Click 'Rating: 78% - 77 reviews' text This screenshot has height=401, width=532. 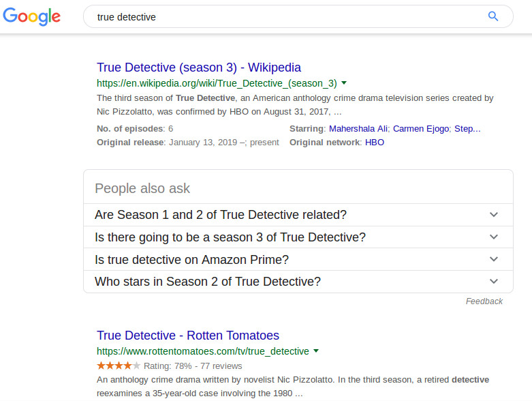193,366
